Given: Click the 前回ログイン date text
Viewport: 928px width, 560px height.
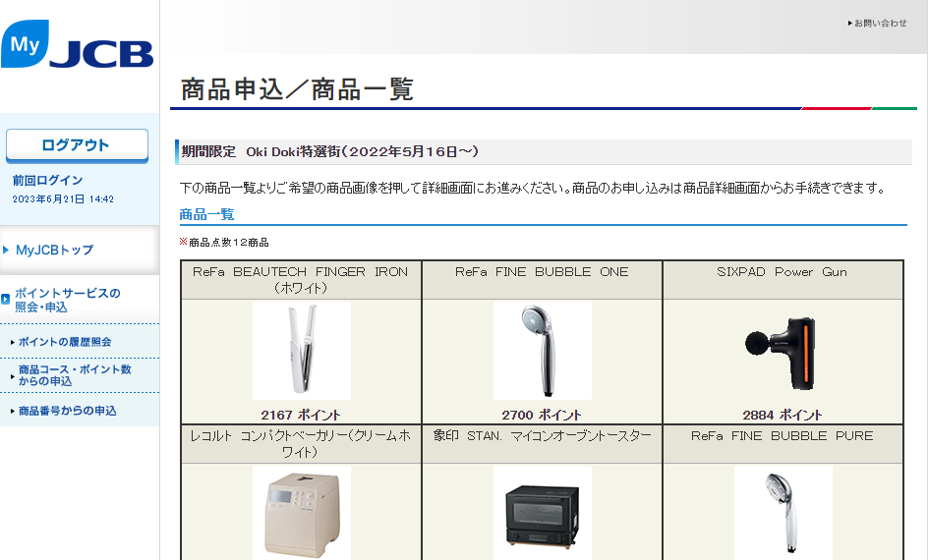Looking at the screenshot, I should coord(63,199).
